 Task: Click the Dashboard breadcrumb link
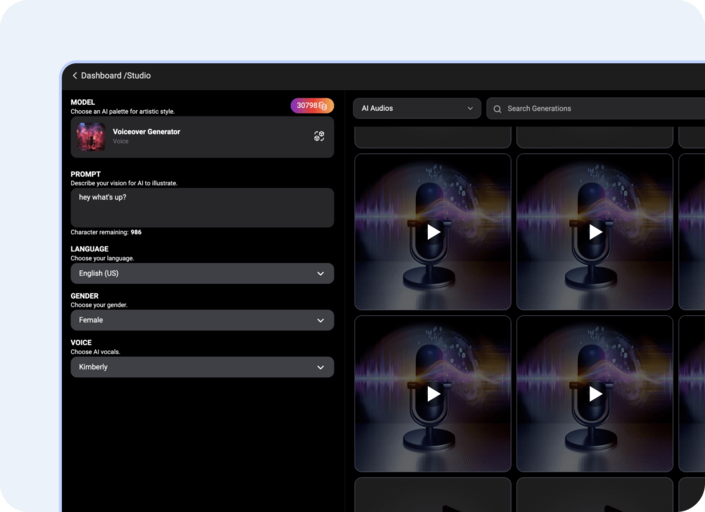101,76
